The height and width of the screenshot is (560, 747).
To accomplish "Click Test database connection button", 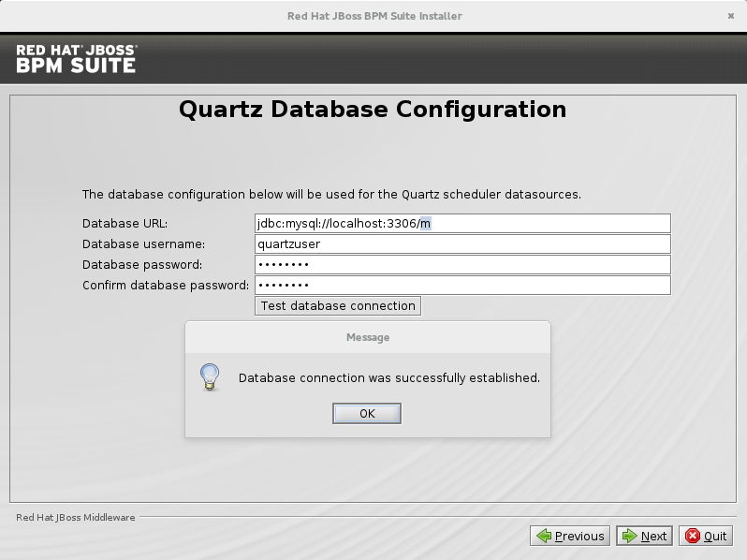I will click(338, 305).
